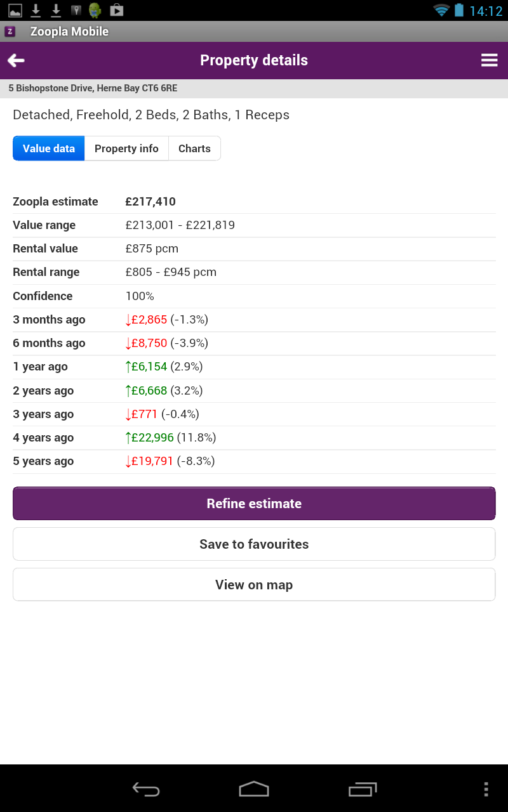Tap the Android back navigation button
This screenshot has width=508, height=812.
[145, 789]
